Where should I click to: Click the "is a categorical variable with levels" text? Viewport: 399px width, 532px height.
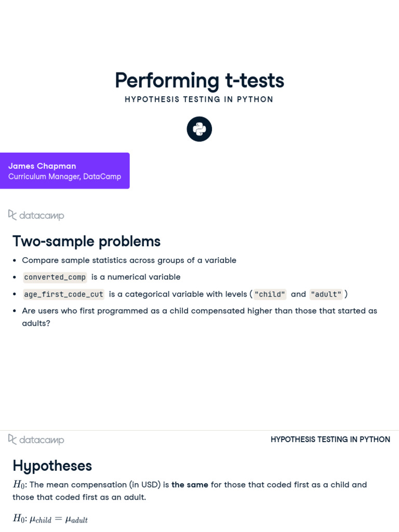[178, 294]
